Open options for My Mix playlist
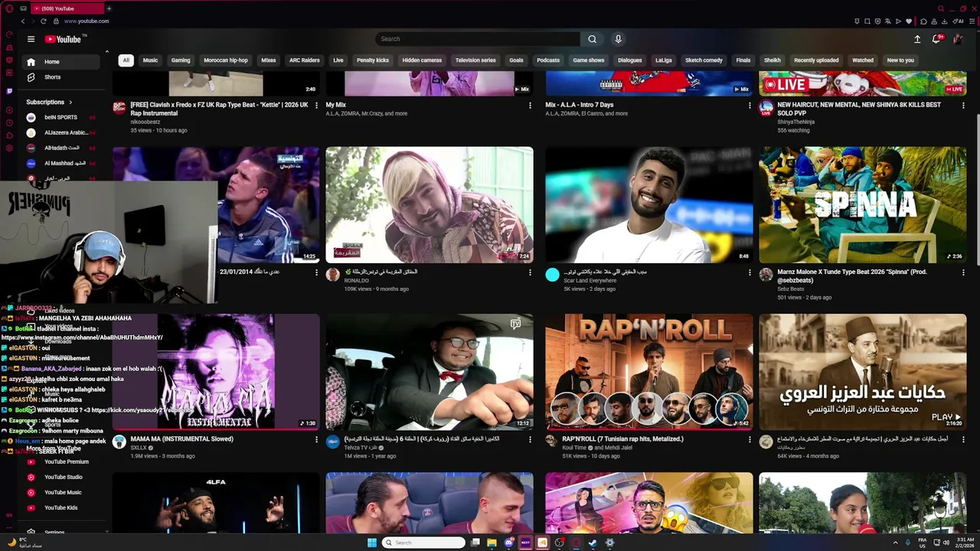Screen dimensions: 980x551 (x=530, y=106)
